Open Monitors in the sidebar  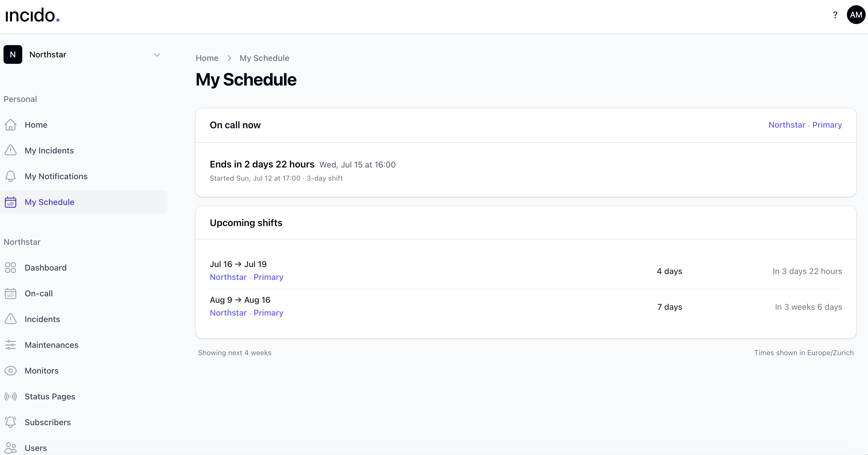pyautogui.click(x=83, y=371)
